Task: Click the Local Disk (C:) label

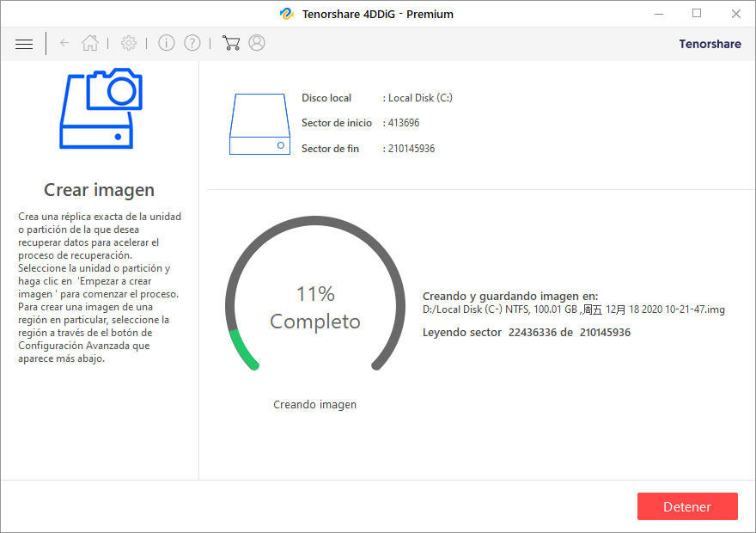Action: [420, 98]
